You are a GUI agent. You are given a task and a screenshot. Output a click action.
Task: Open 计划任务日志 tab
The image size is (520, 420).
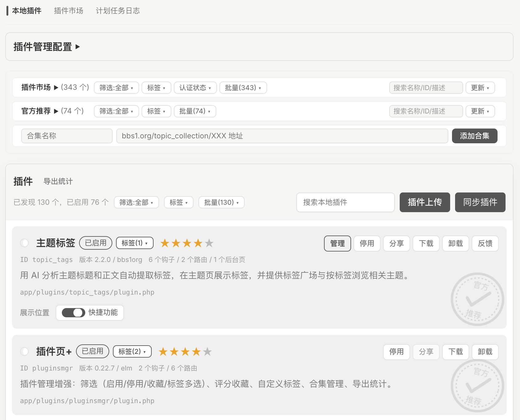click(x=118, y=11)
